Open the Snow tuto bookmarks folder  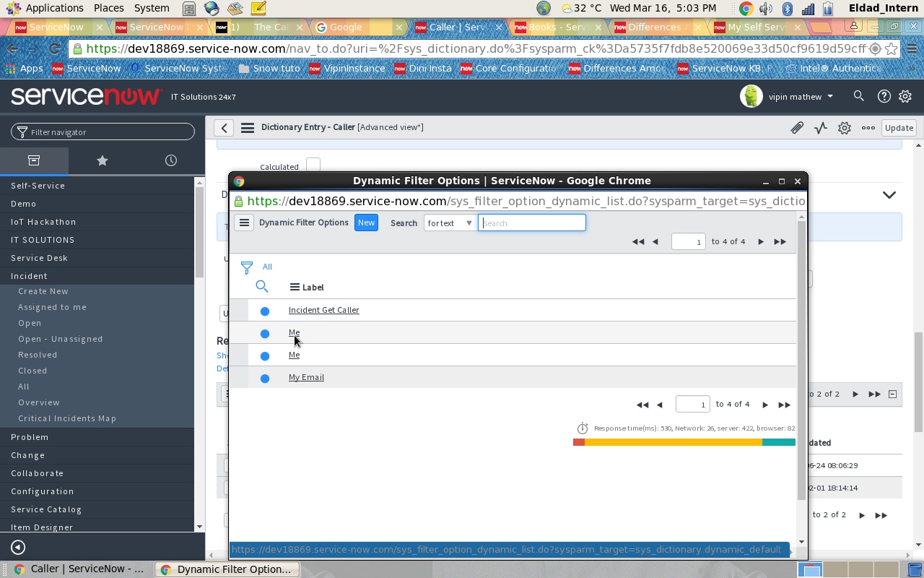tap(269, 69)
